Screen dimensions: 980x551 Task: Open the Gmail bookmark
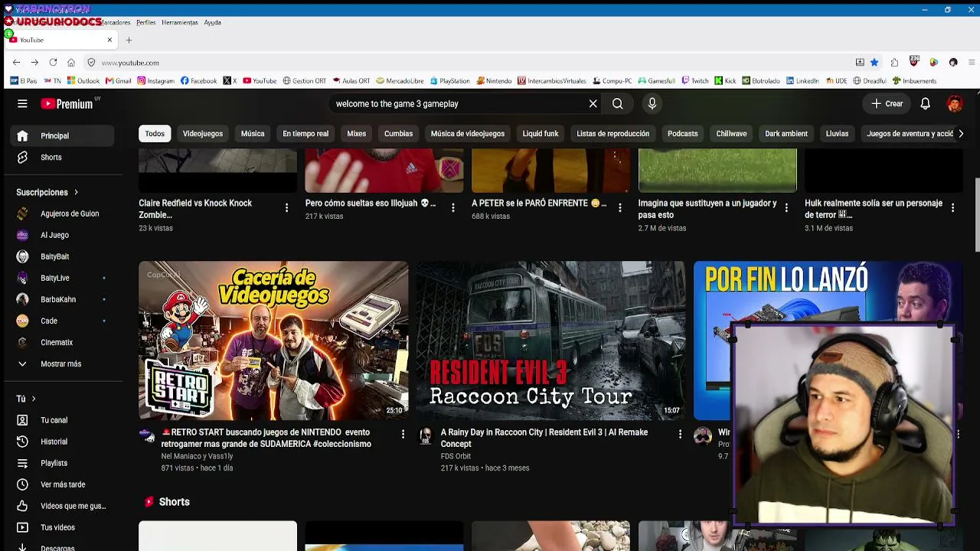coord(119,80)
